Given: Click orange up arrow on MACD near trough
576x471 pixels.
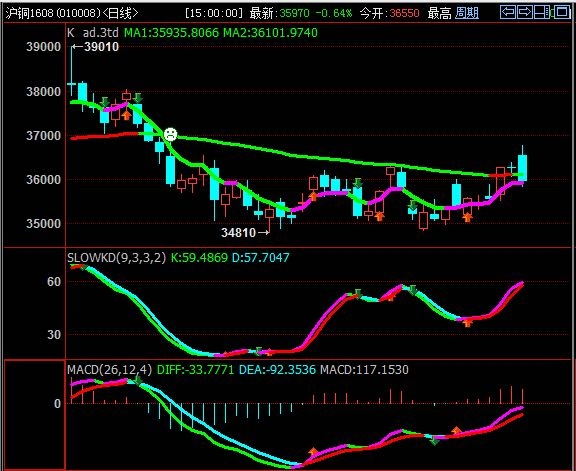Looking at the screenshot, I should 313,452.
